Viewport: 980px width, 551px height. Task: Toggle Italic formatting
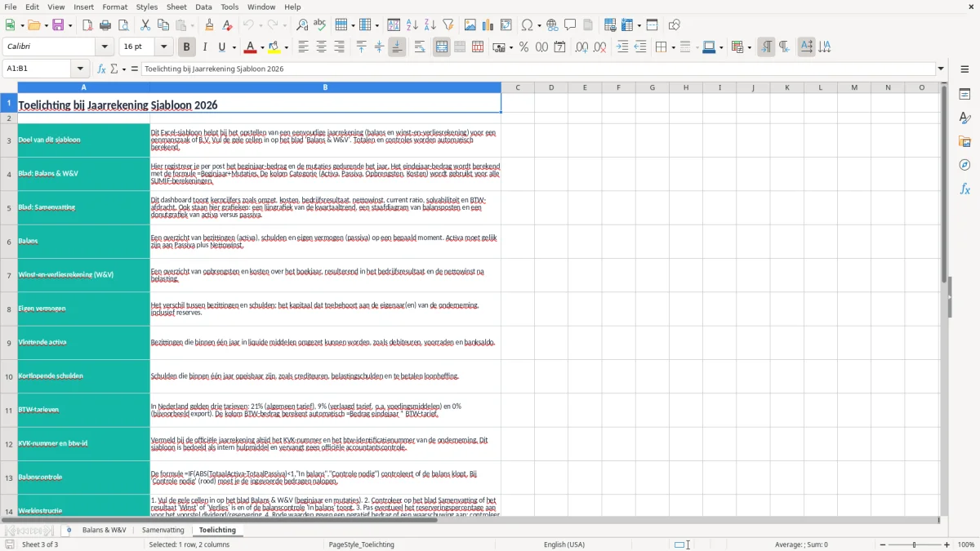coord(204,47)
